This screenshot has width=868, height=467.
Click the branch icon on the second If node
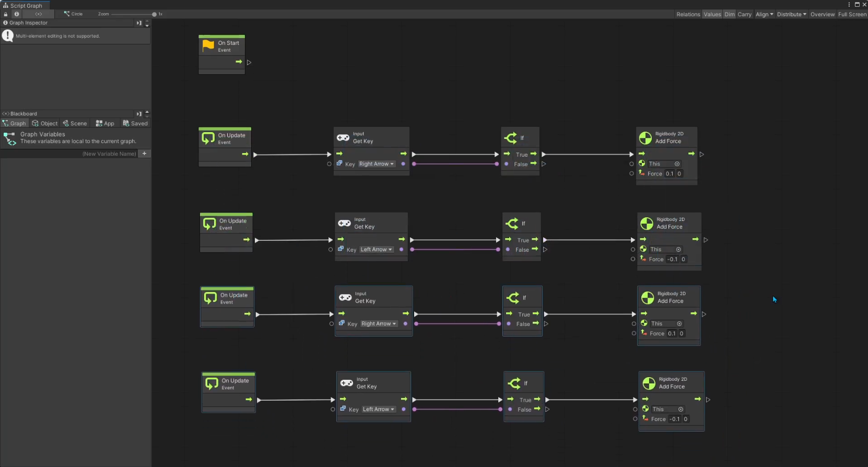[x=512, y=224]
